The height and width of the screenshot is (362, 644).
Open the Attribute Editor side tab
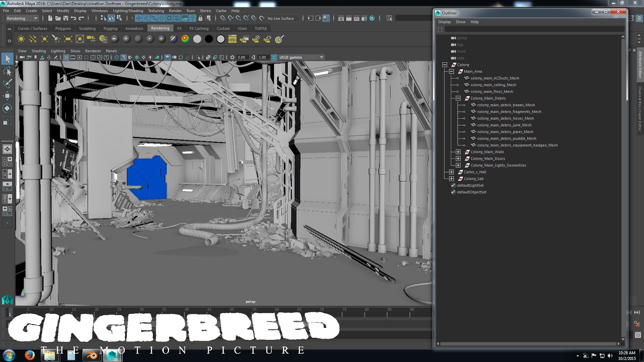click(x=640, y=65)
